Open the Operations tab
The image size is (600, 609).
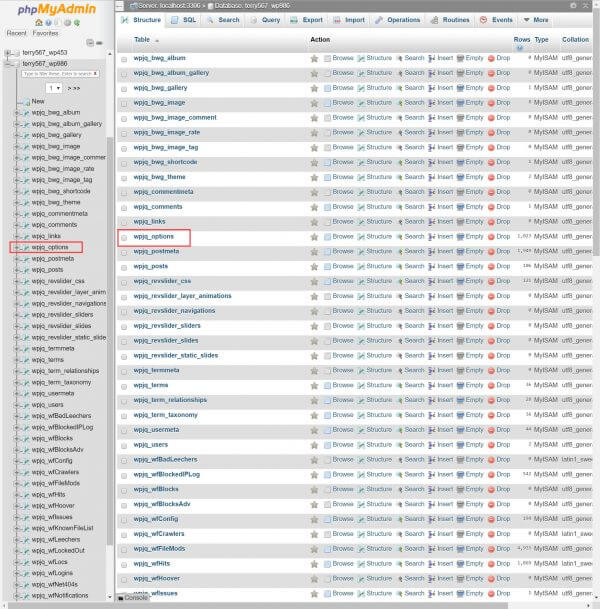398,20
